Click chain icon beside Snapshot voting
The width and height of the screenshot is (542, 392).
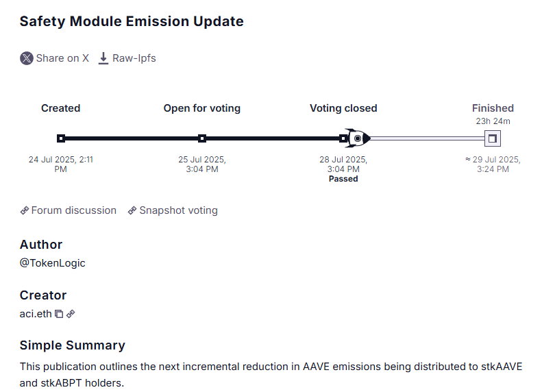[x=132, y=210]
